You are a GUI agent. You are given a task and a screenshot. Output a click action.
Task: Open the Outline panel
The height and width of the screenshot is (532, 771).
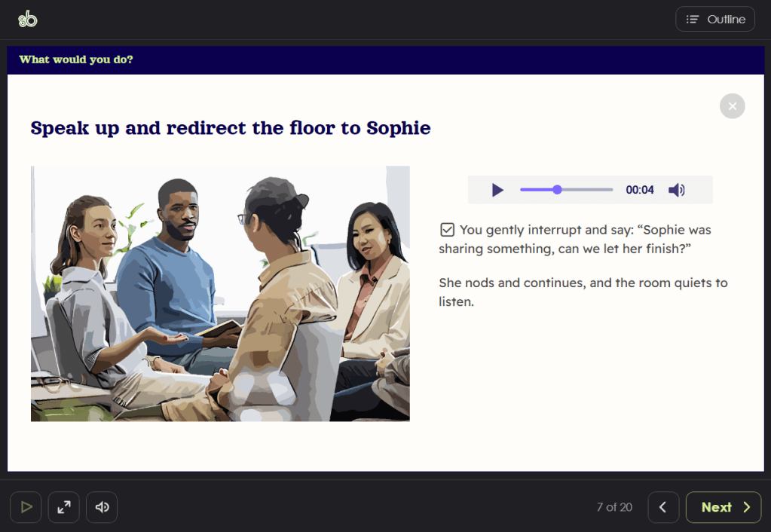coord(714,20)
